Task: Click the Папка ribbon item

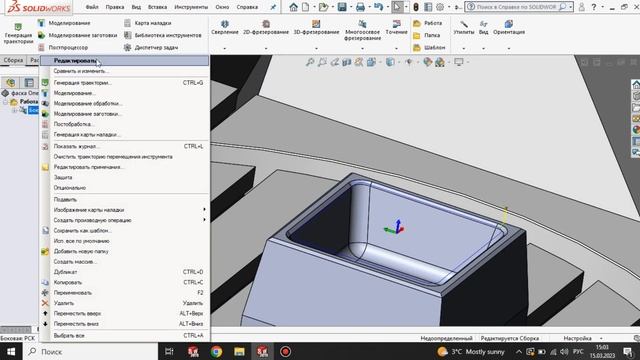Action: (x=427, y=36)
